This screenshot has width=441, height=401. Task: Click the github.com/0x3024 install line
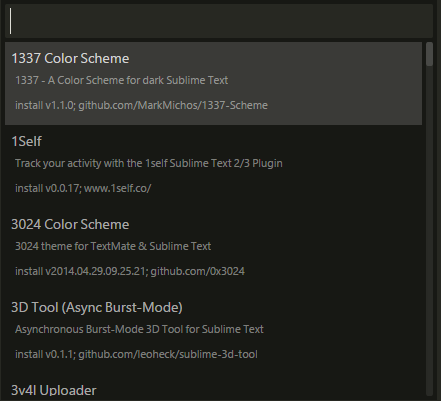click(130, 271)
